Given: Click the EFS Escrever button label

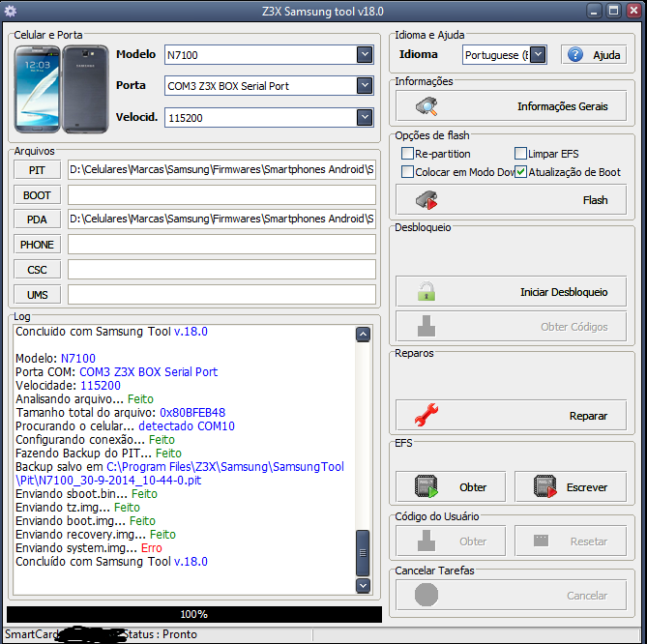Looking at the screenshot, I should [587, 487].
